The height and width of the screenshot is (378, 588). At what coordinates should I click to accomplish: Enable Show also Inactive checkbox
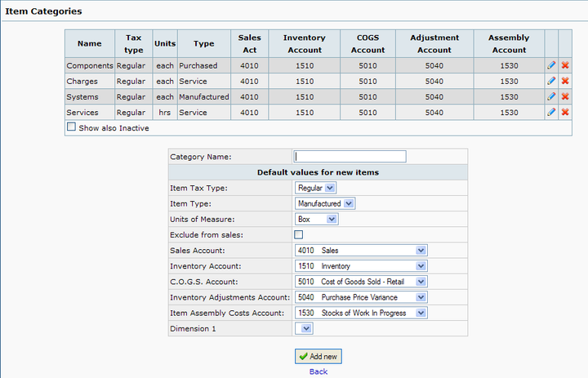[x=71, y=127]
